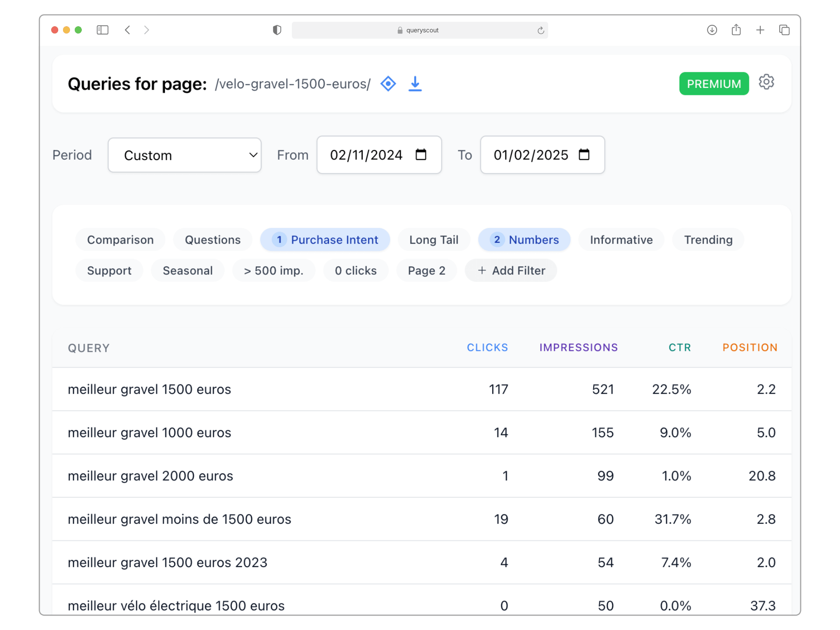Click the share/export icon in browser toolbar
This screenshot has height=630, width=840.
[x=736, y=30]
